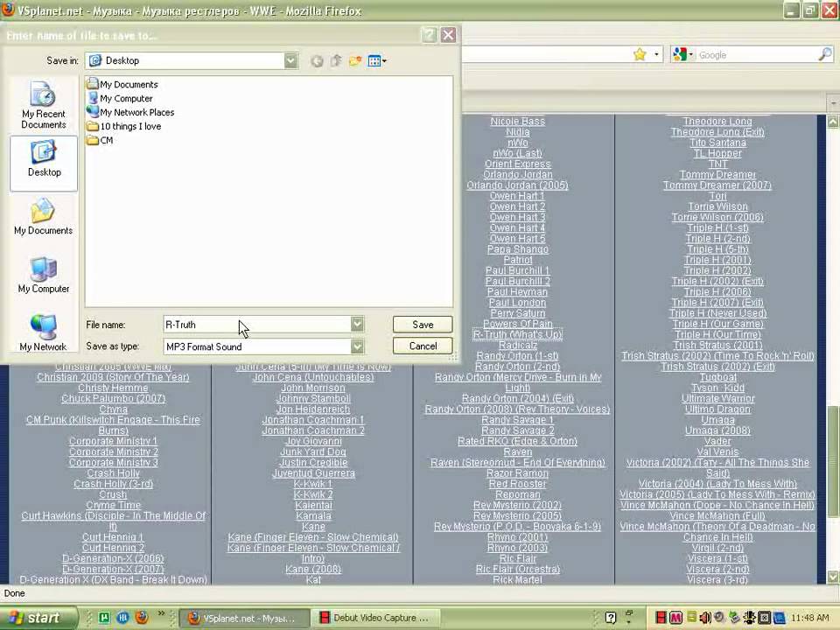This screenshot has width=840, height=630.
Task: Click the blue round quick launch icon
Action: coord(122,618)
